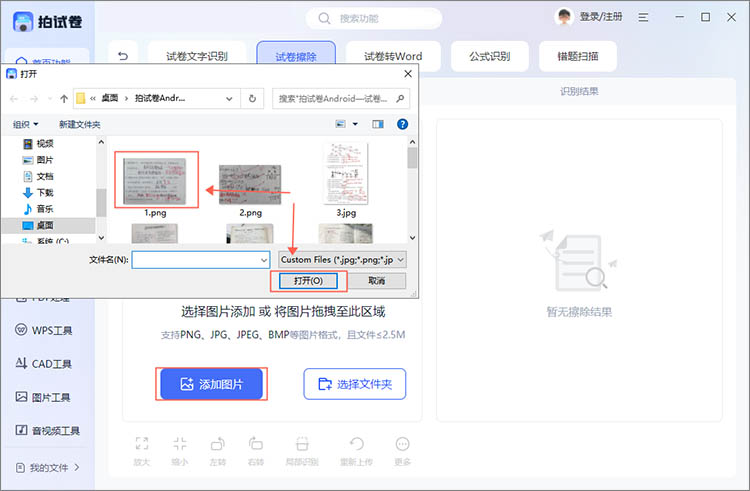Open the 更多 more options icon

tap(403, 444)
